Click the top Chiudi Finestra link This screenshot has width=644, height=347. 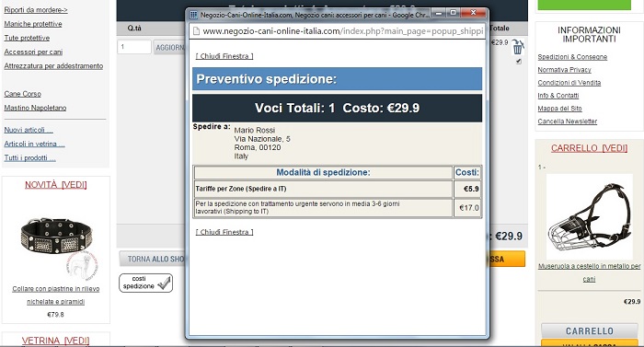click(224, 56)
